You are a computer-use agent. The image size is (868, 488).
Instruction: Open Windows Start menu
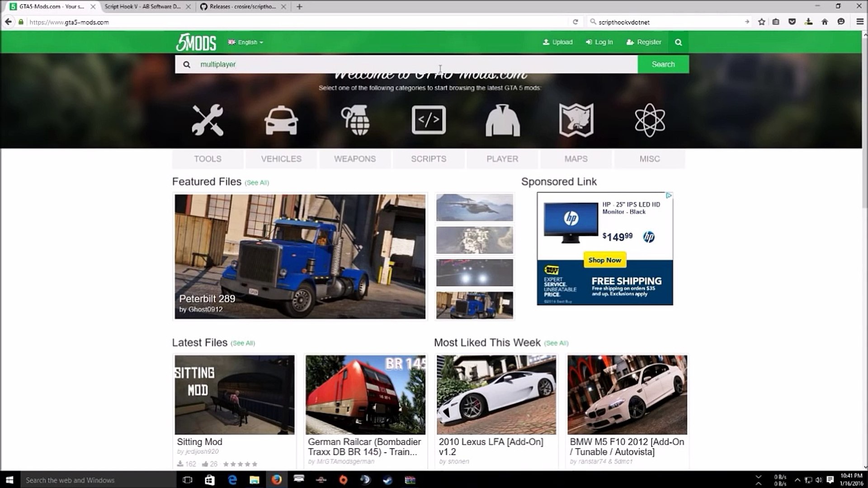(x=9, y=480)
